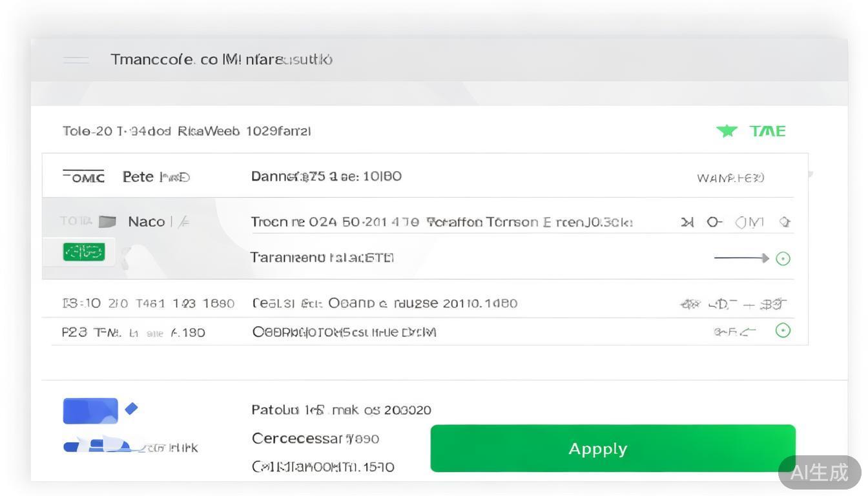Viewport: 868px width, 496px height.
Task: Click the Cercecessar line
Action: point(315,439)
